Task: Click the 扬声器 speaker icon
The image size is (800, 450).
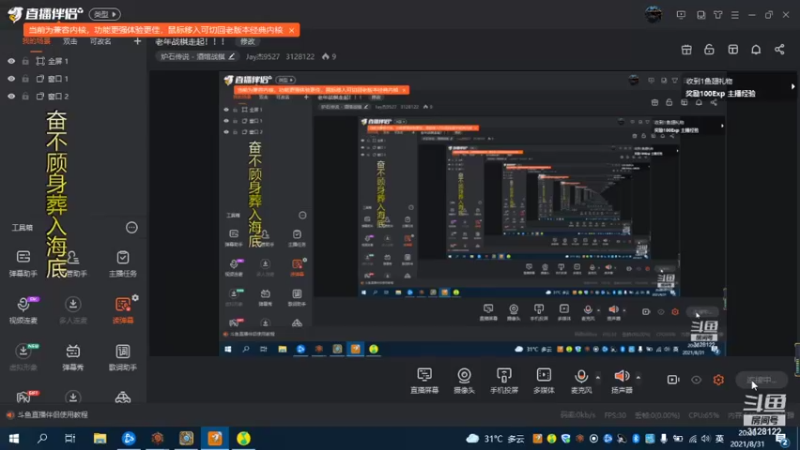Action: [x=621, y=377]
